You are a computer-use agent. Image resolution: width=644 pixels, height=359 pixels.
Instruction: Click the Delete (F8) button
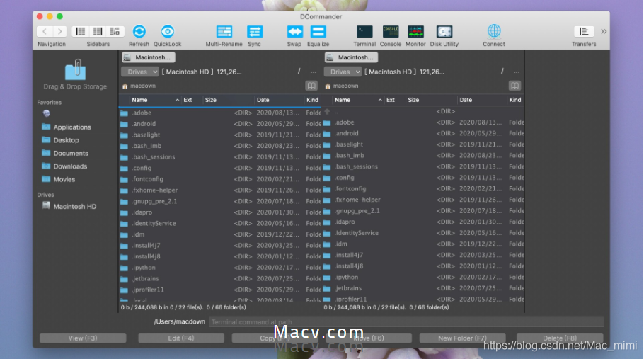[560, 338]
